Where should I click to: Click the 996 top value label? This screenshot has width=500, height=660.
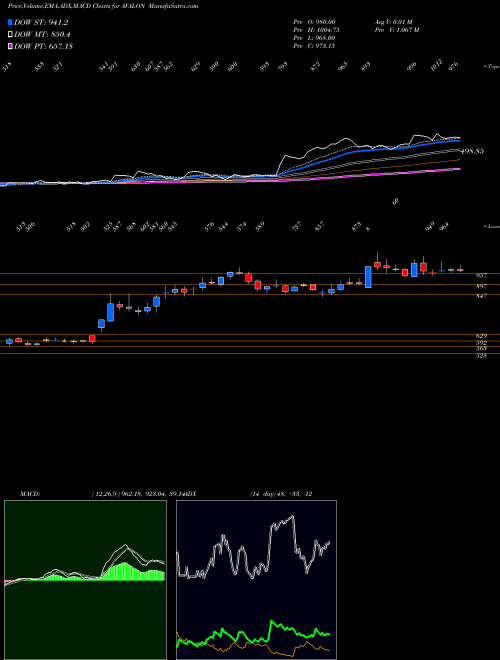[x=412, y=66]
